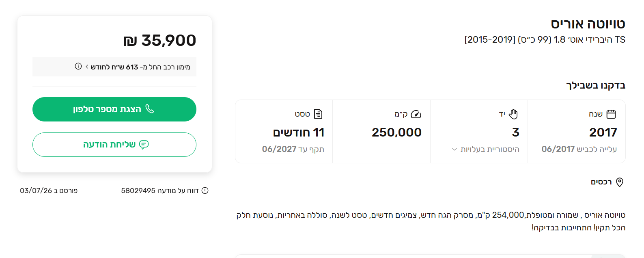Click the calendar icon beside שנה

(x=611, y=114)
